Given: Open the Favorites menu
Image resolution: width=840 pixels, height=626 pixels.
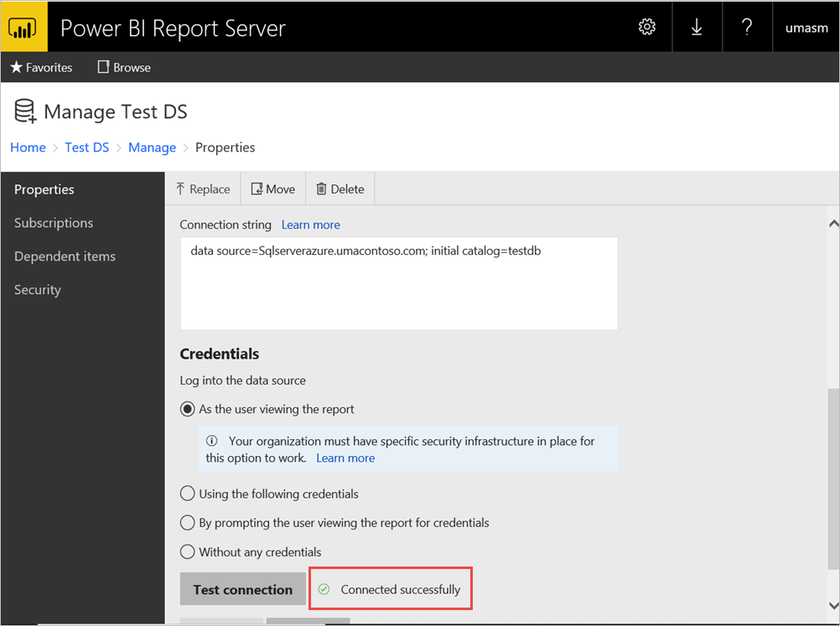Looking at the screenshot, I should tap(40, 67).
